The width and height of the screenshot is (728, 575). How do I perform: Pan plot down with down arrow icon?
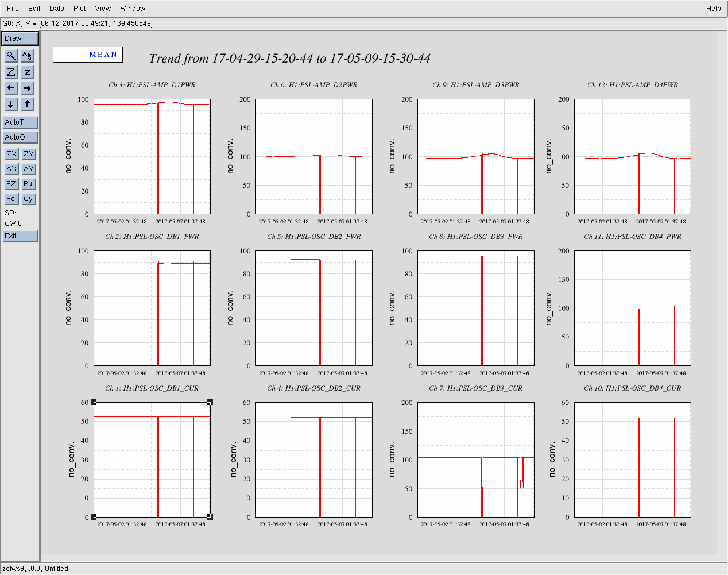(11, 104)
